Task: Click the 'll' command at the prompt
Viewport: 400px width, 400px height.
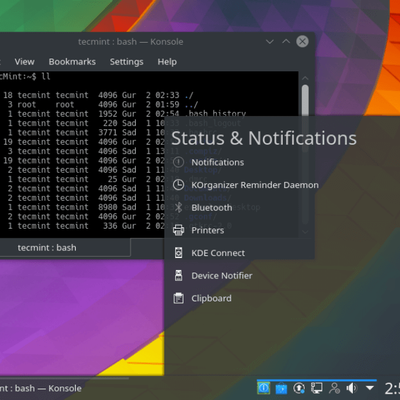Action: click(x=46, y=77)
